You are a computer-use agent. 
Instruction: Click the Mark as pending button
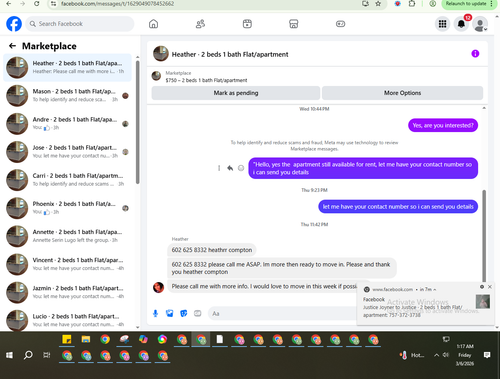point(236,93)
